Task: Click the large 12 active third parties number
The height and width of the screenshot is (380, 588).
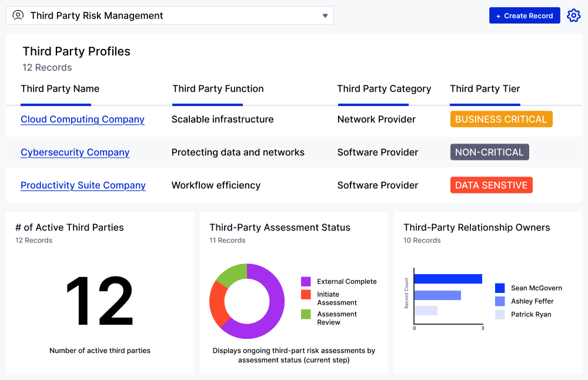Action: [x=99, y=302]
